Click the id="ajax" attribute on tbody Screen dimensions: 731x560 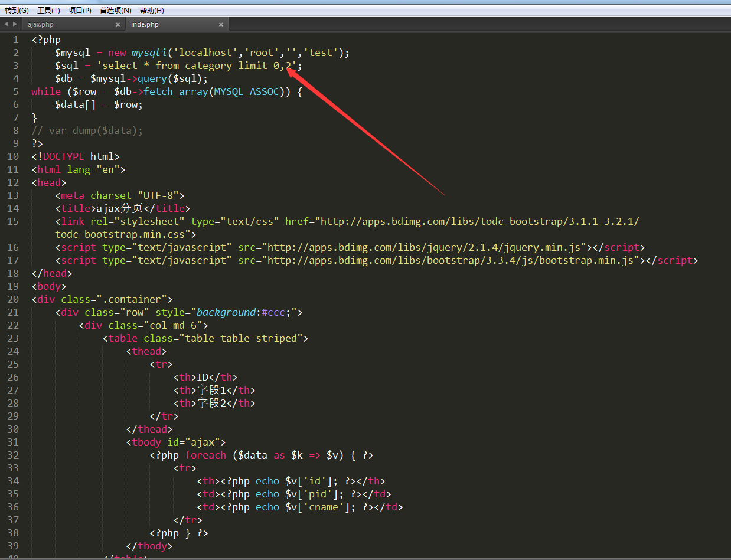click(x=194, y=442)
